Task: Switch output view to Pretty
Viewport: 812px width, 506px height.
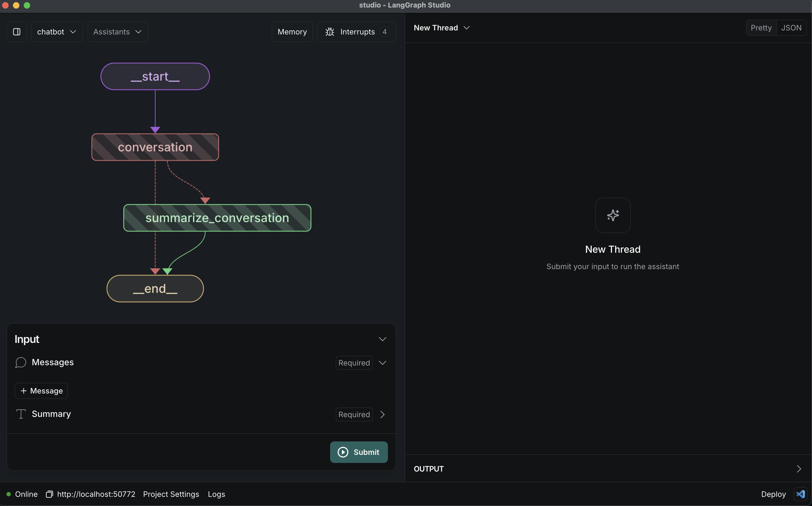Action: pos(761,28)
